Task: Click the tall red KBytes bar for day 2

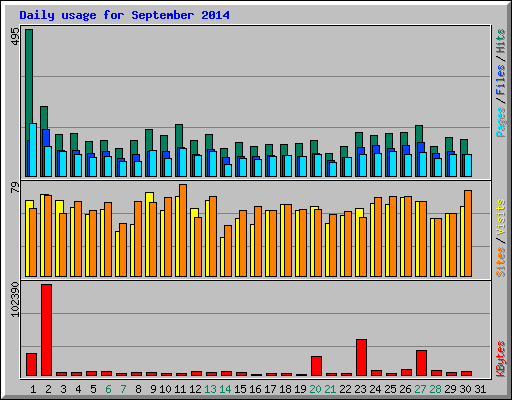Action: (x=46, y=330)
